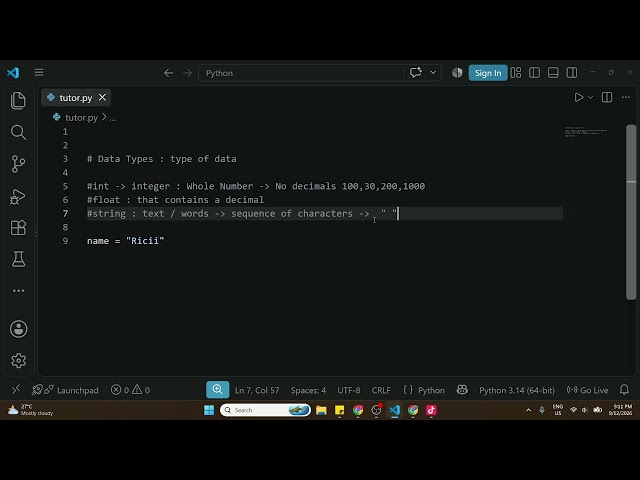Open the Testing flask view
Viewport: 640px width, 480px height.
click(18, 259)
